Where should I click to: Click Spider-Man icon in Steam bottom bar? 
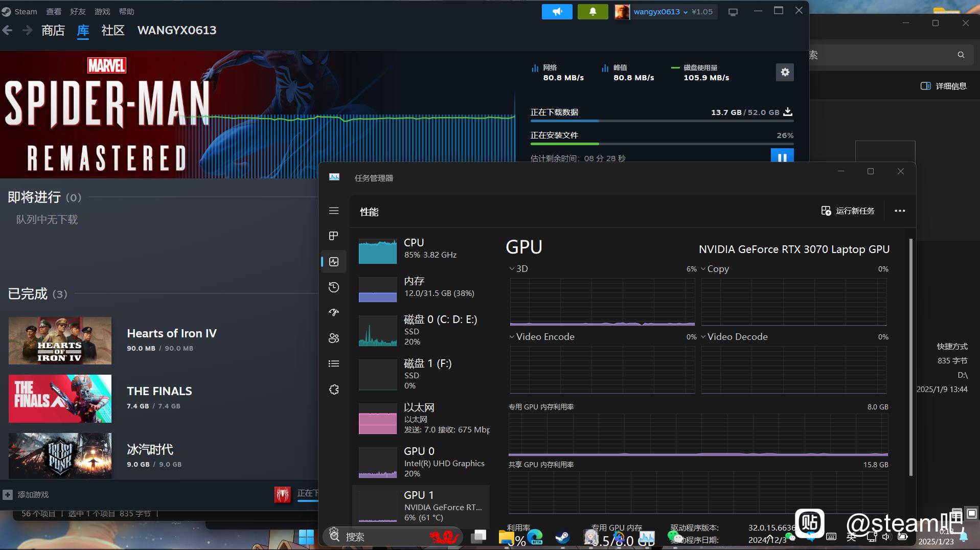[x=282, y=494]
